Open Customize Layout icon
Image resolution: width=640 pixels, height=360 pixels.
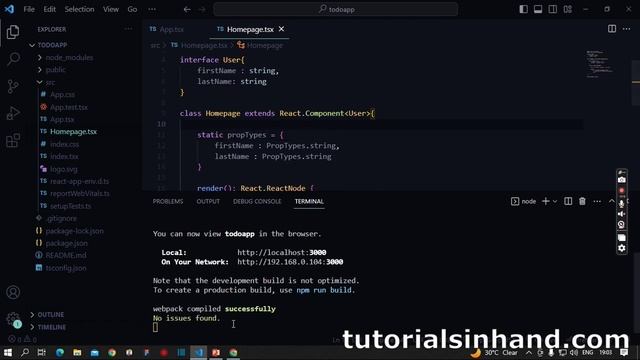tap(567, 9)
